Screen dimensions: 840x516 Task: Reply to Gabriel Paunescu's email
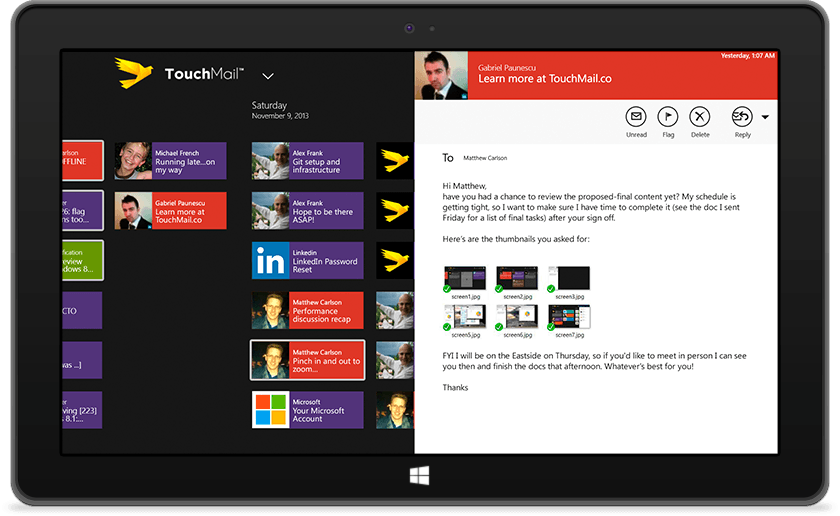click(742, 117)
